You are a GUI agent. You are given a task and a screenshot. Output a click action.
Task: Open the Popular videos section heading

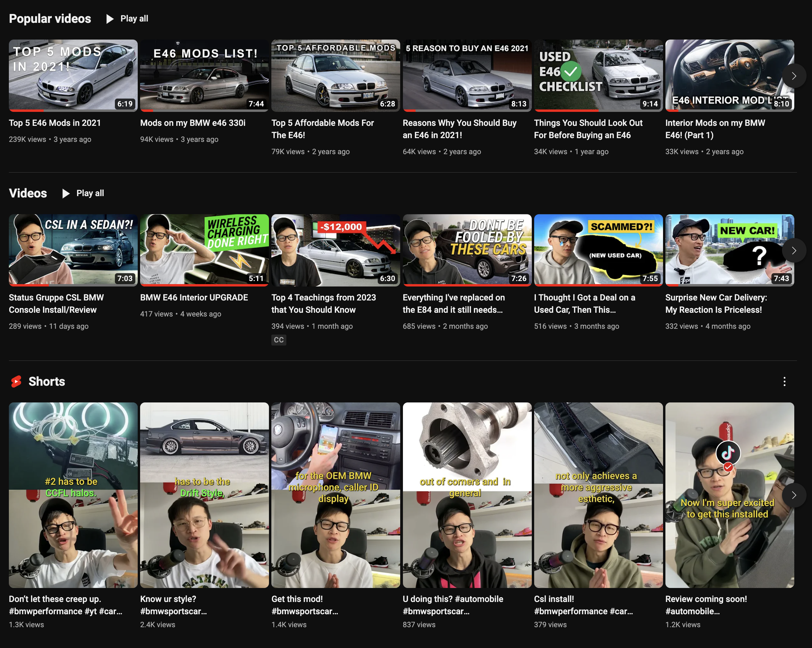click(50, 19)
